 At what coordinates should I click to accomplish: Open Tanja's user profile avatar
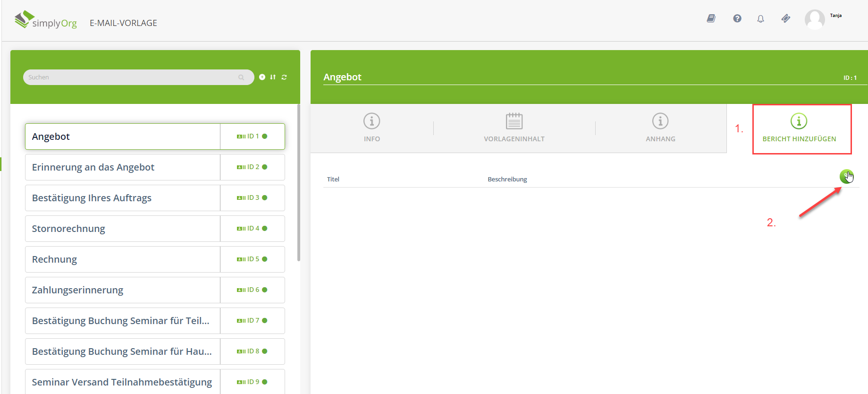pyautogui.click(x=814, y=19)
